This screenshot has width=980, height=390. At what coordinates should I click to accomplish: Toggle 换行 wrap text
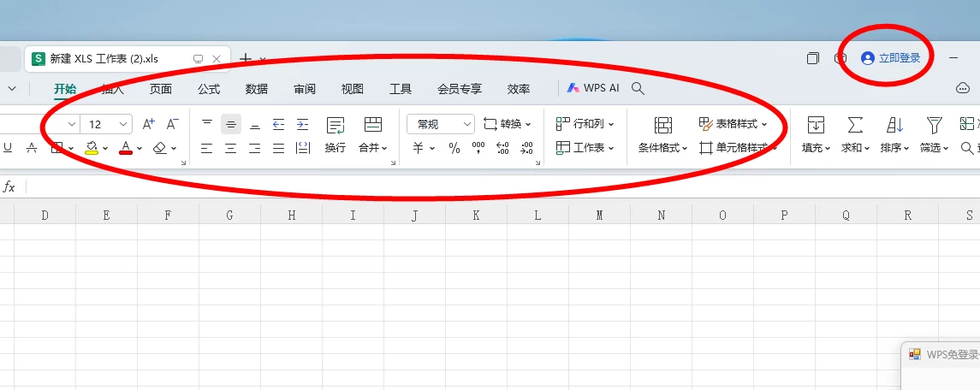(336, 135)
